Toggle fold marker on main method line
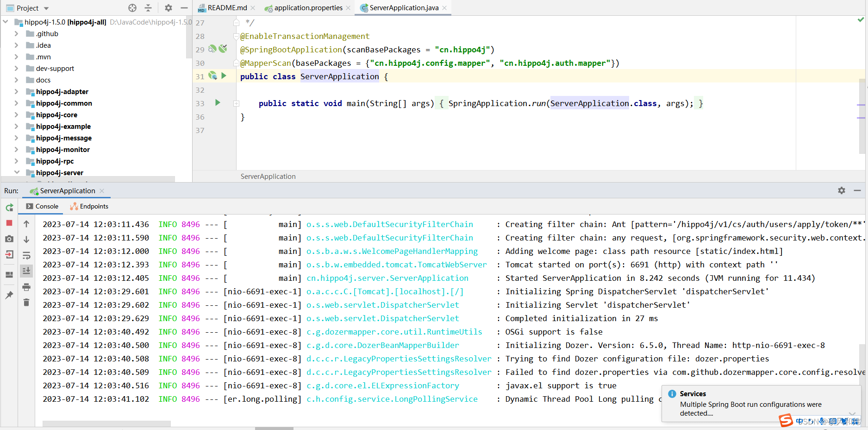Screen dimensions: 868x430 coord(236,103)
